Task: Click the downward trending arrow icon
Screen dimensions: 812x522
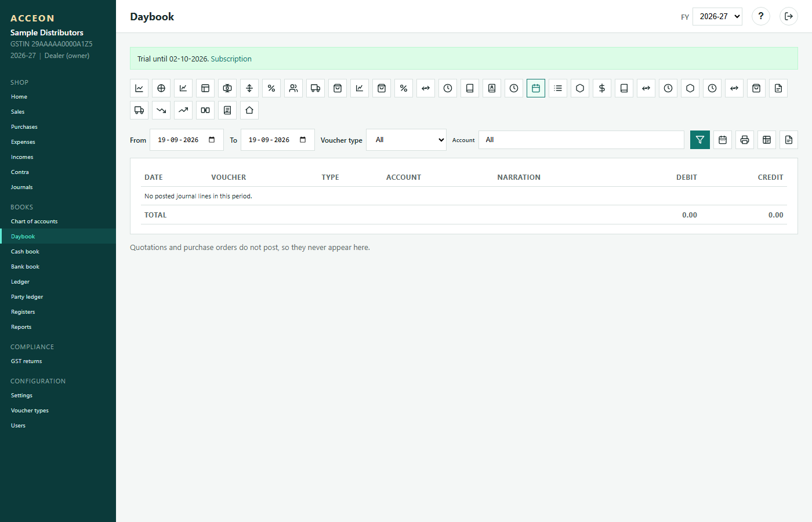Action: click(161, 110)
